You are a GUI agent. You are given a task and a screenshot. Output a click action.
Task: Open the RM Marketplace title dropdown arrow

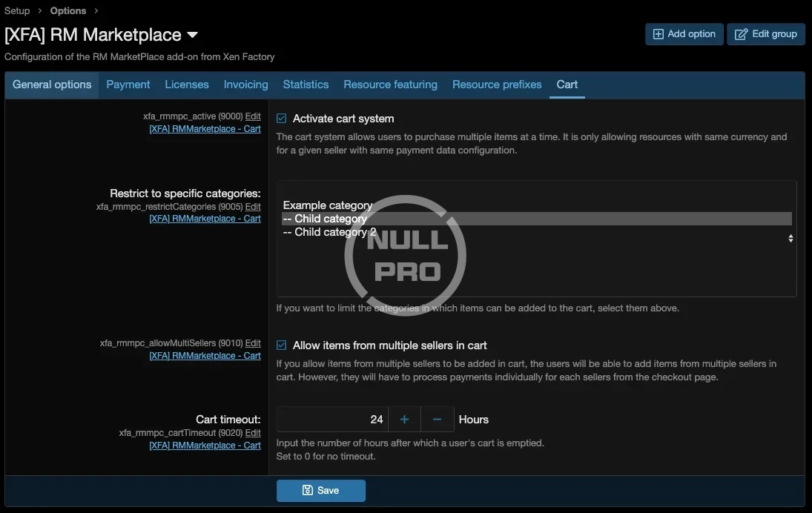pyautogui.click(x=193, y=35)
